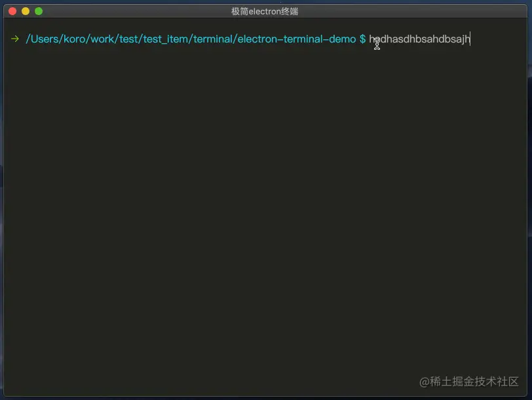Click the typed command text hsdhasdhbsahdbsajh
This screenshot has width=532, height=400.
click(x=419, y=39)
